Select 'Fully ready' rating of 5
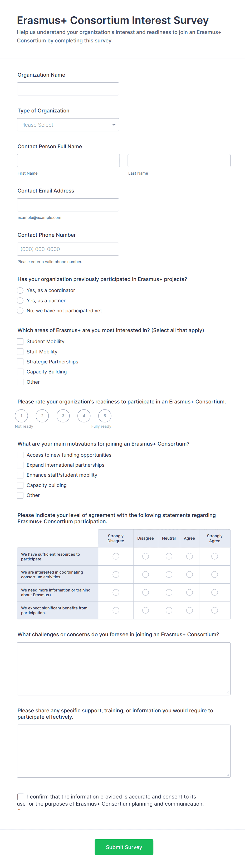 (x=105, y=416)
